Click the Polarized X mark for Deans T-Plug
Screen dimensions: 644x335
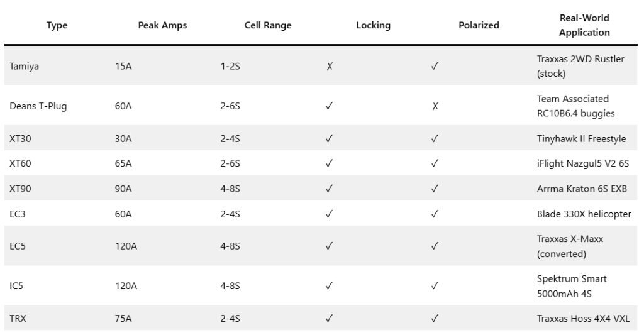(435, 106)
